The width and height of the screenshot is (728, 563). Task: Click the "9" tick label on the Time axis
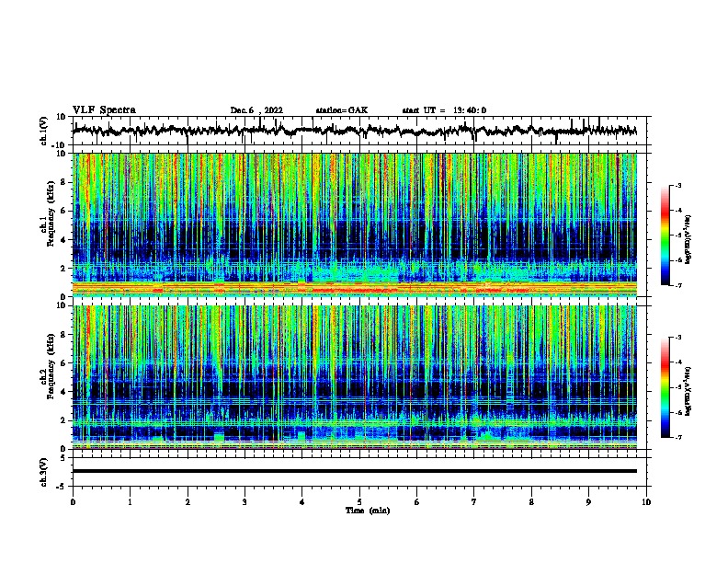(x=588, y=502)
